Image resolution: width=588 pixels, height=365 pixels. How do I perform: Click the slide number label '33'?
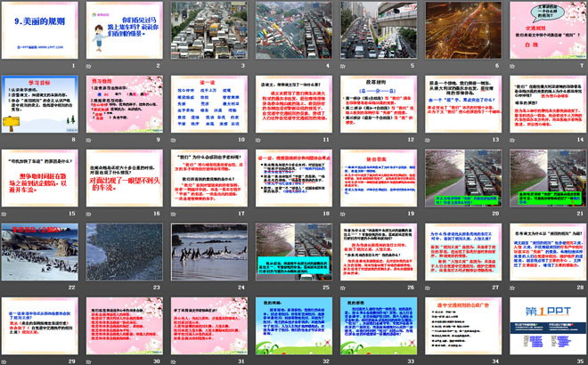pyautogui.click(x=411, y=361)
